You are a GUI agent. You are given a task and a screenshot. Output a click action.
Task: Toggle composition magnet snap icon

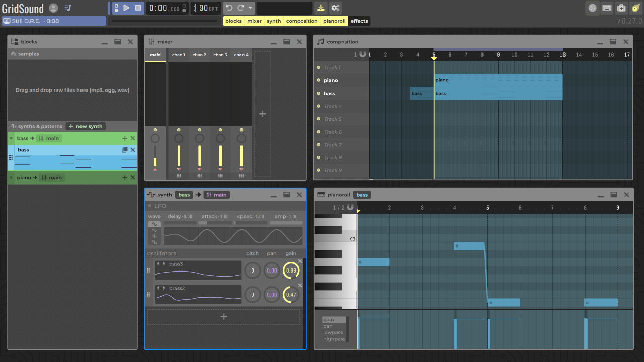click(x=363, y=54)
